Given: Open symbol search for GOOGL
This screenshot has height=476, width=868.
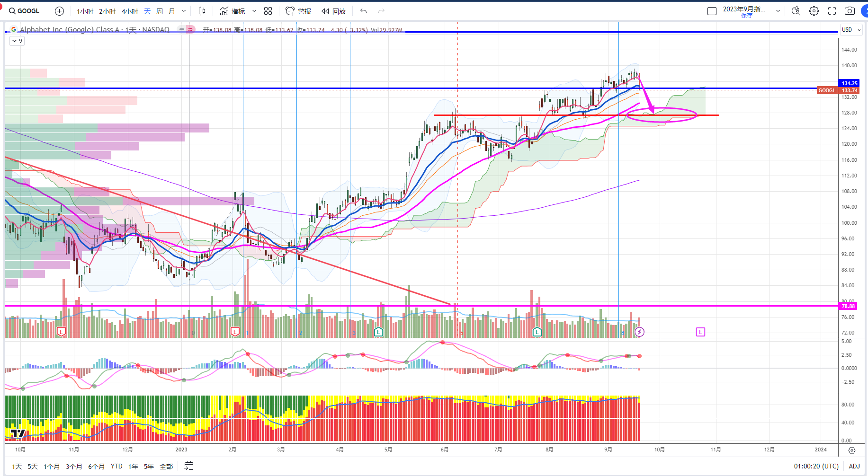Looking at the screenshot, I should [24, 11].
